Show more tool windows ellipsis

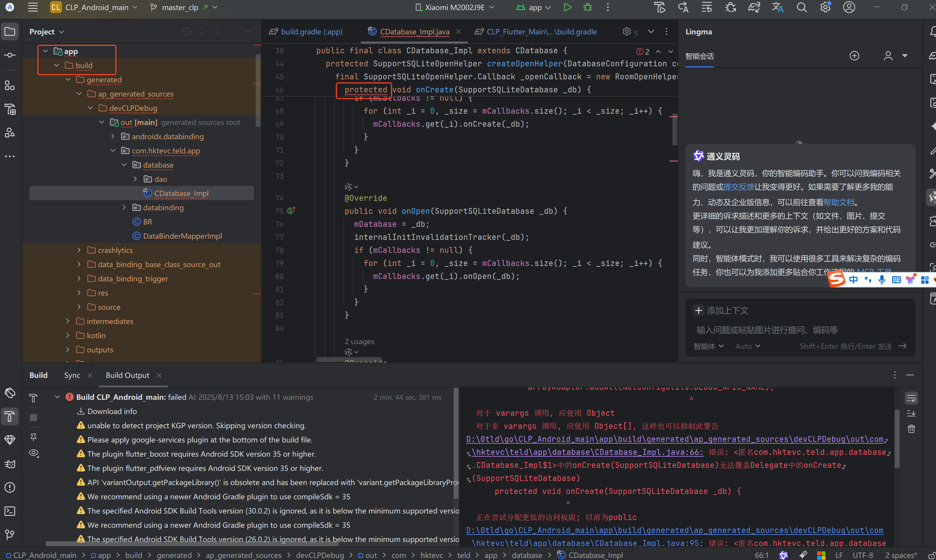click(x=10, y=156)
